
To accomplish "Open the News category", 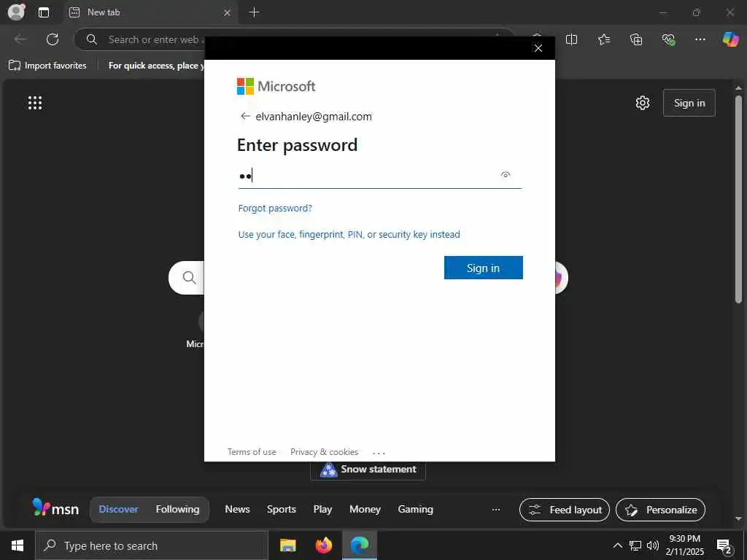I will pyautogui.click(x=237, y=509).
